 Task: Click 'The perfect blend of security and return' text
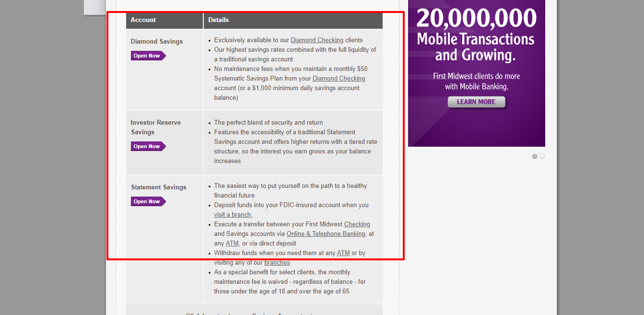click(x=269, y=123)
